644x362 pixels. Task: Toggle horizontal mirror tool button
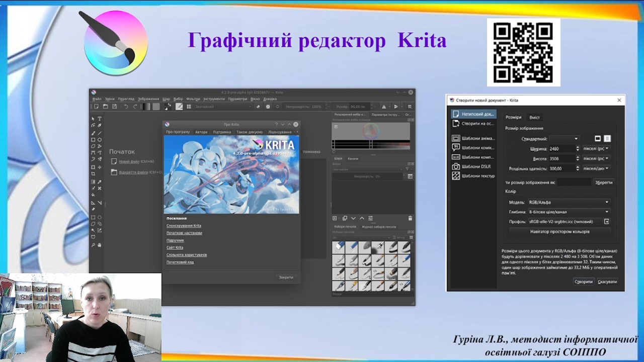tap(384, 107)
